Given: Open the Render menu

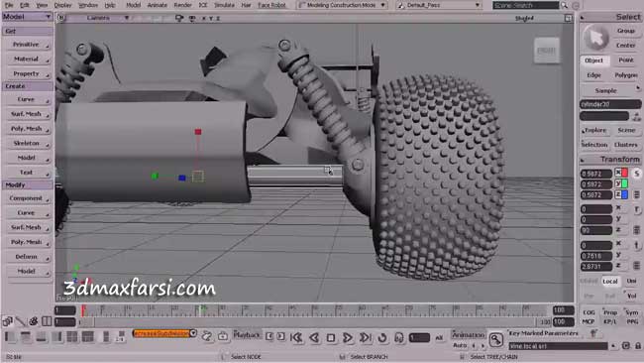Looking at the screenshot, I should point(182,5).
